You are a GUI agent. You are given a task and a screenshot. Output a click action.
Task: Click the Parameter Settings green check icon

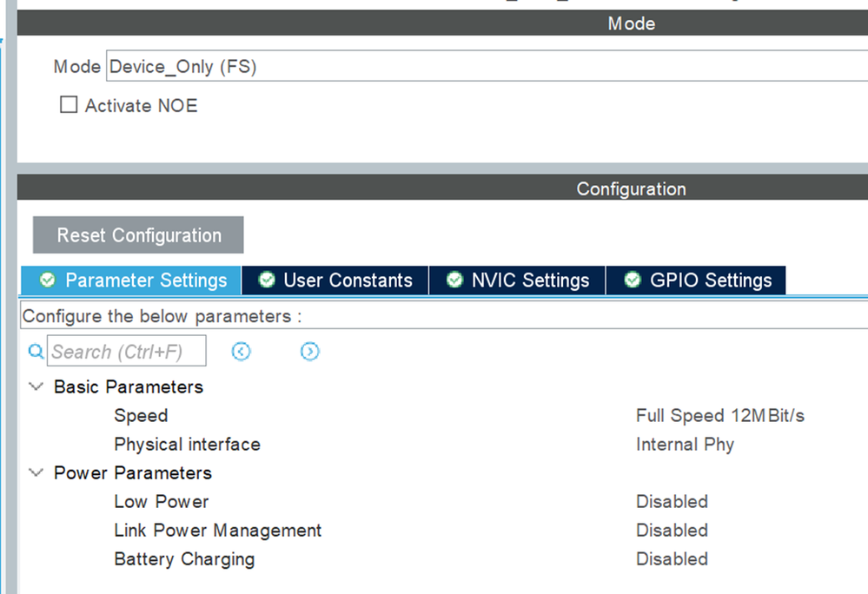48,280
